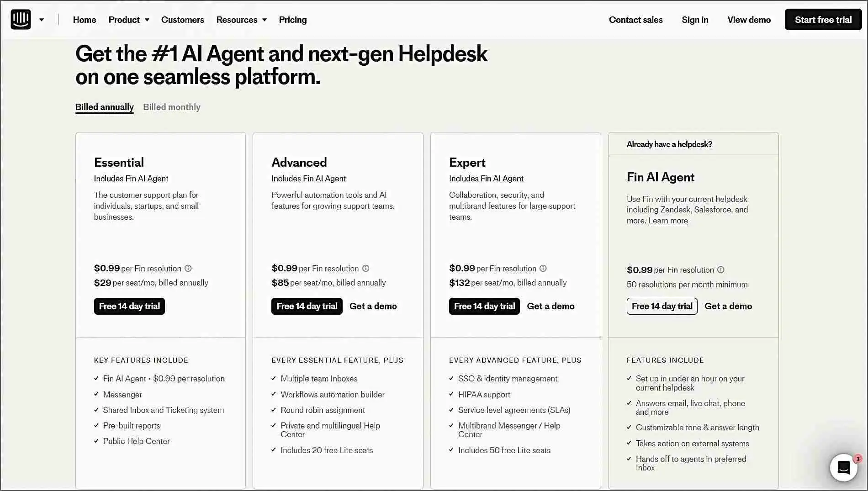Click the info icon beside Expert's Fin resolution price
This screenshot has height=491, width=868.
543,268
